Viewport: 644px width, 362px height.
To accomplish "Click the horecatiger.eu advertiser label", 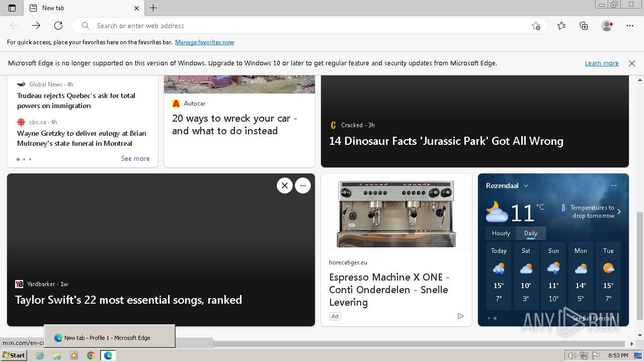I will point(348,262).
